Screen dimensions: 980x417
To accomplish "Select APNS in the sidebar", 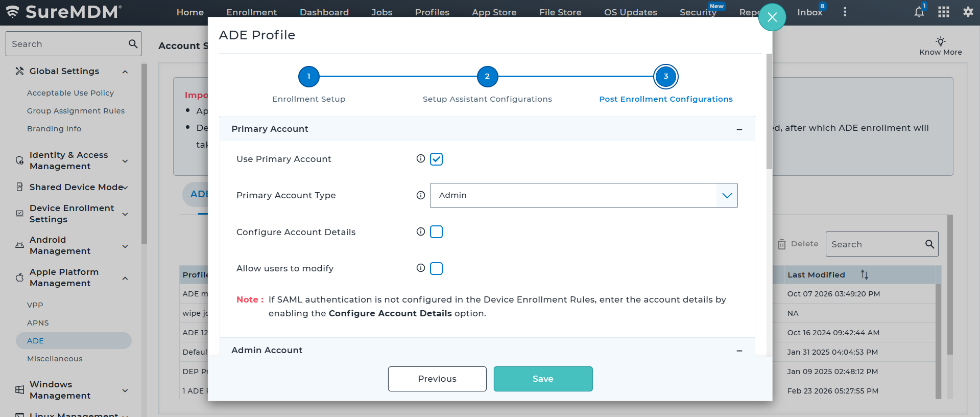I will pyautogui.click(x=38, y=323).
